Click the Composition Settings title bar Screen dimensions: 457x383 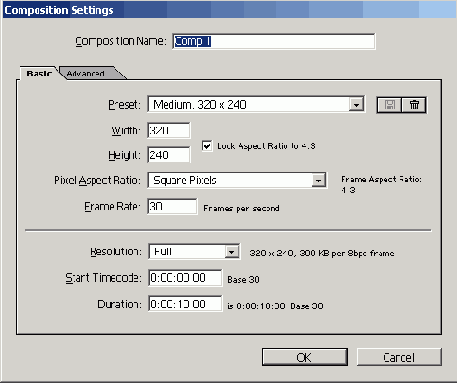click(228, 10)
